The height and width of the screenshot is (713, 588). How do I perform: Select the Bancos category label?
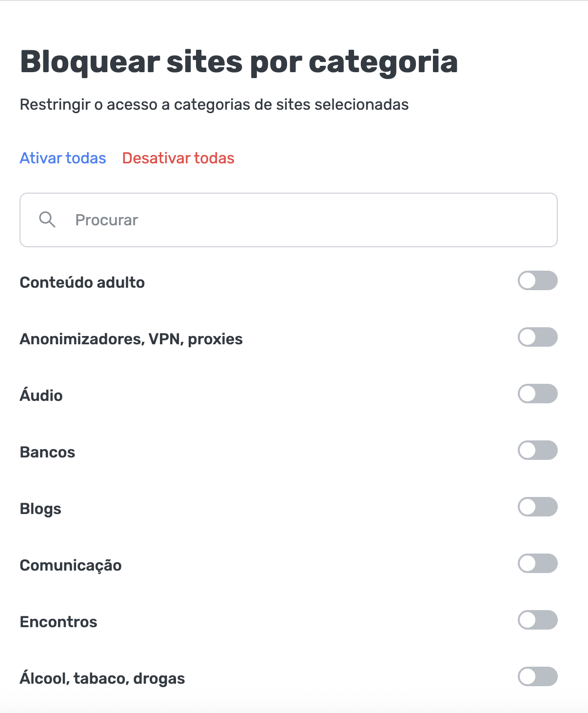tap(47, 452)
